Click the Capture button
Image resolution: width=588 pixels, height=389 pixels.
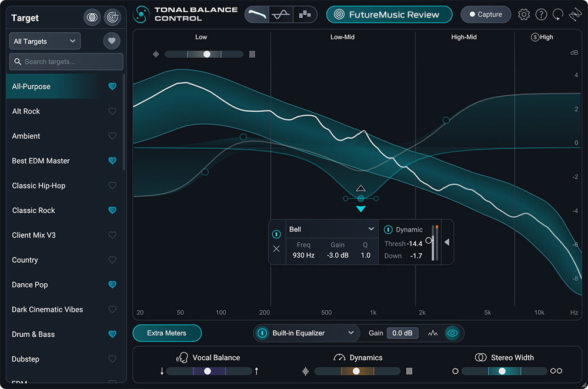486,14
